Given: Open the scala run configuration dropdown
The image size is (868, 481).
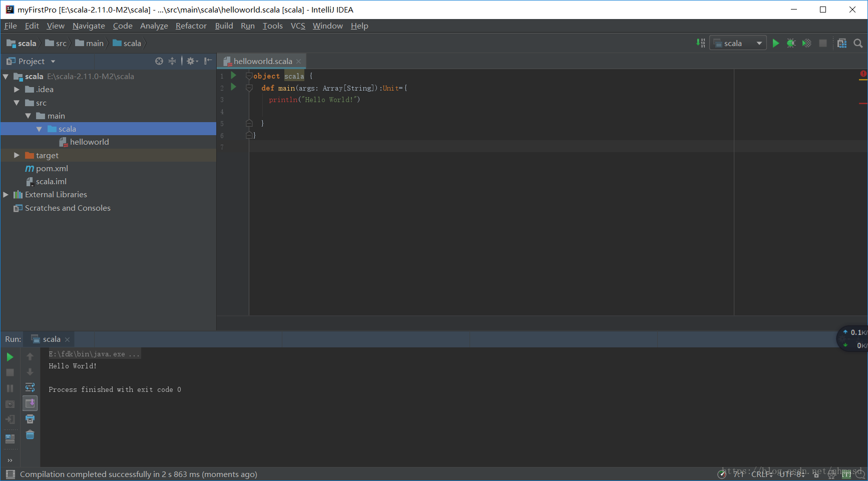Looking at the screenshot, I should coord(738,44).
